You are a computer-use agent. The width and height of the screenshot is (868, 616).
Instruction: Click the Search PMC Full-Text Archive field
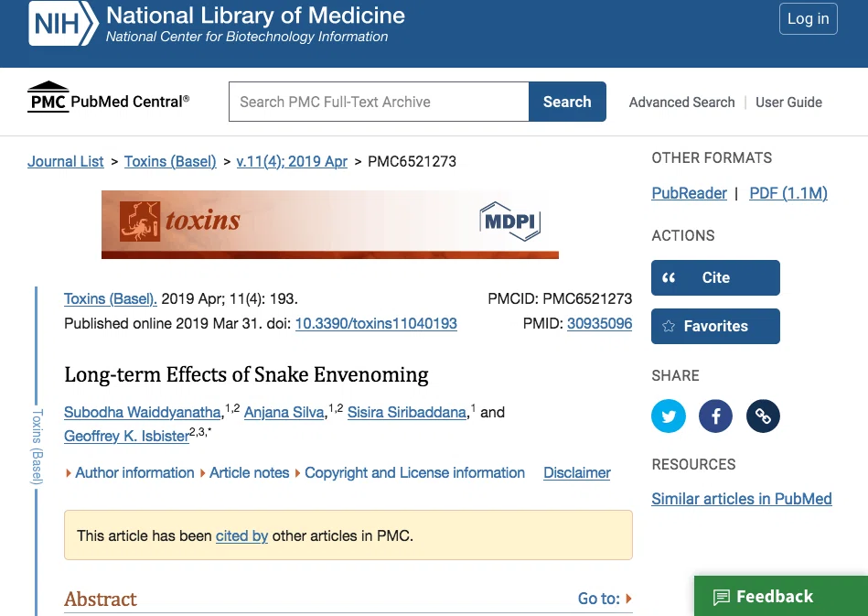coord(379,102)
